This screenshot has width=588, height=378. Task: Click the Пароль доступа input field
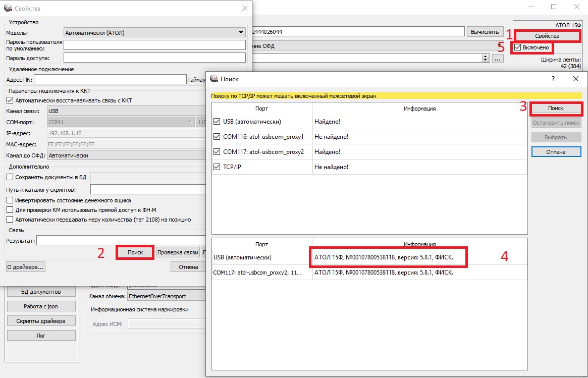click(x=154, y=58)
